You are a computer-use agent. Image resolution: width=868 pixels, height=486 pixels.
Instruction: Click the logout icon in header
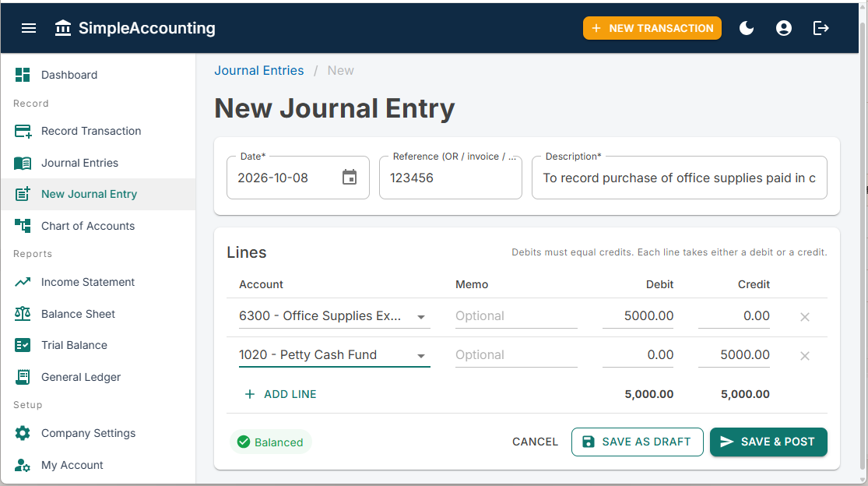pos(821,28)
